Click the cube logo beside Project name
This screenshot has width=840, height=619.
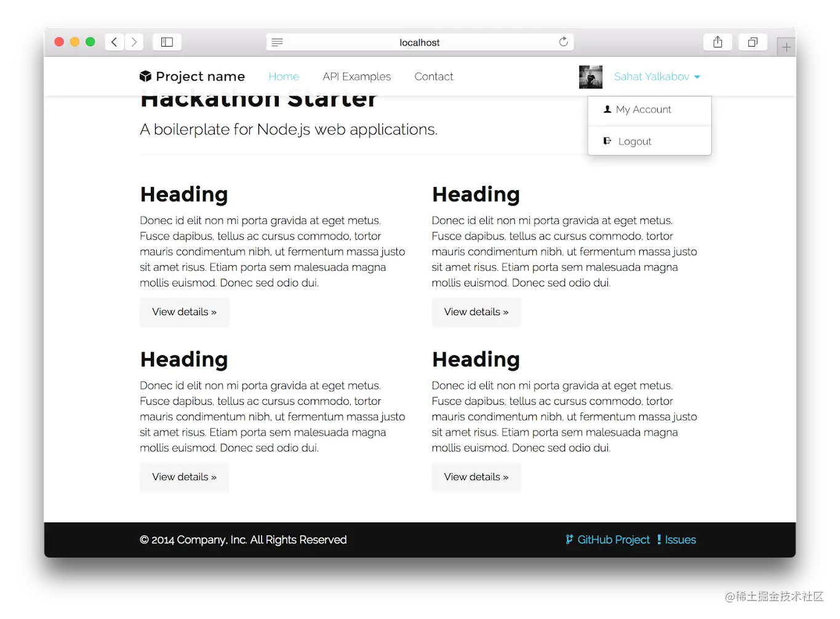pos(145,76)
